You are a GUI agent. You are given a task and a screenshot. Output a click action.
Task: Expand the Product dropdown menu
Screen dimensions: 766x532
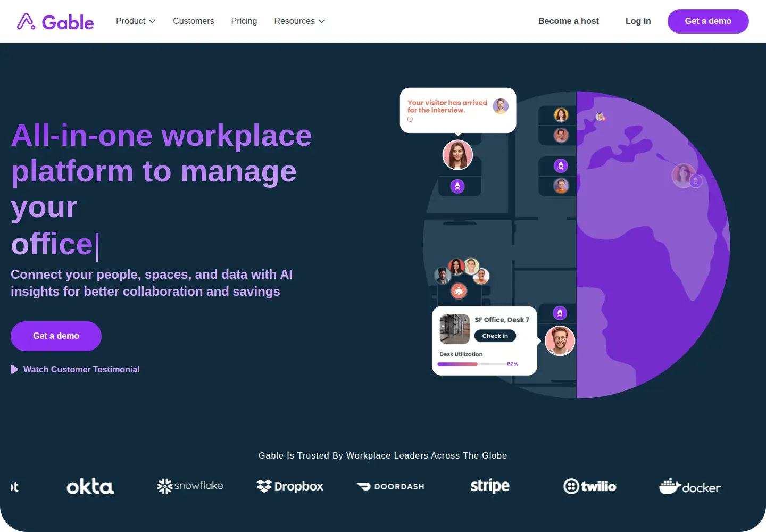136,21
